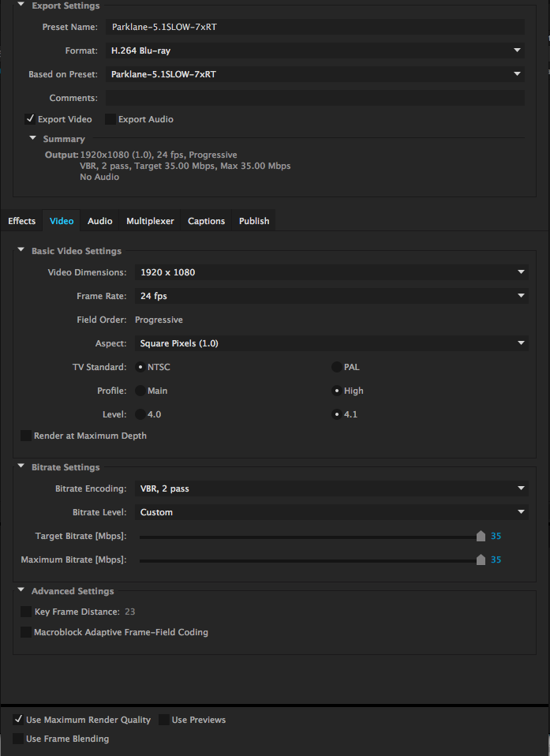Click the No Audio summary line
This screenshot has width=550, height=756.
99,177
